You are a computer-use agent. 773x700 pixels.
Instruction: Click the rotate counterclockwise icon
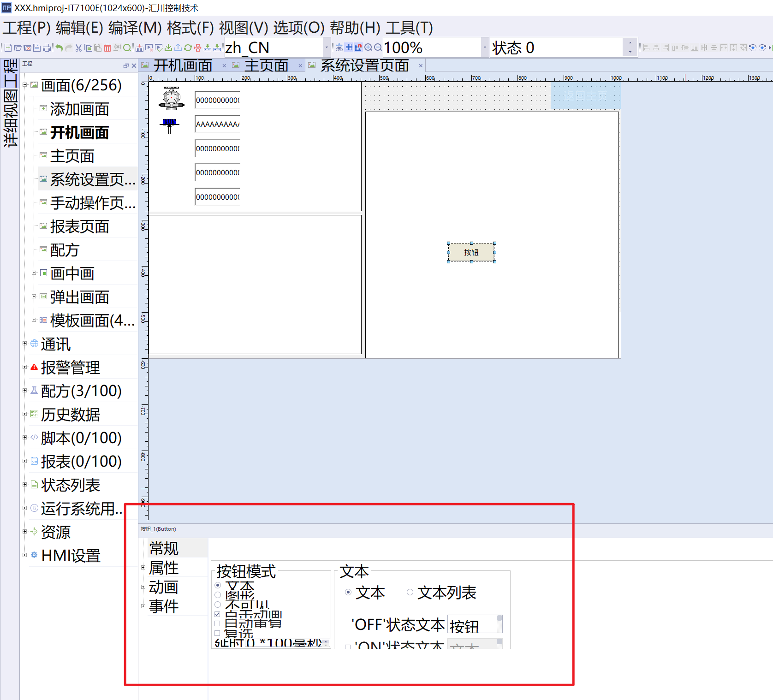point(753,47)
